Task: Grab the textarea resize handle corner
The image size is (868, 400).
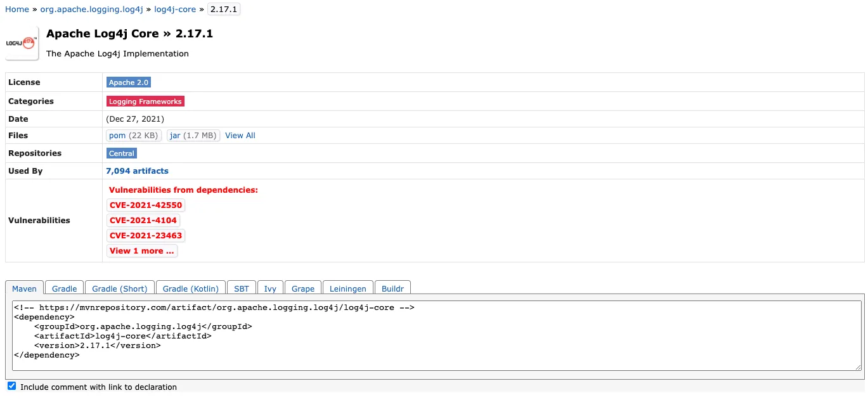Action: [858, 367]
